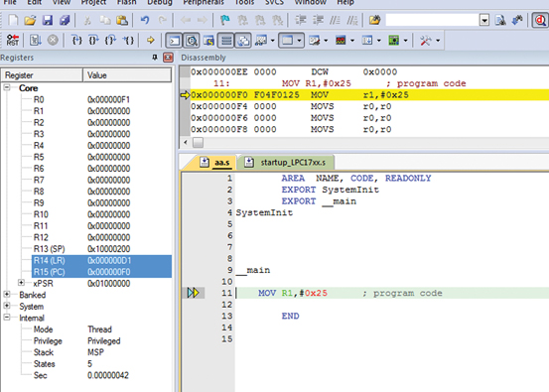Click the System Viewer board icon
The image size is (549, 392).
pos(393,41)
